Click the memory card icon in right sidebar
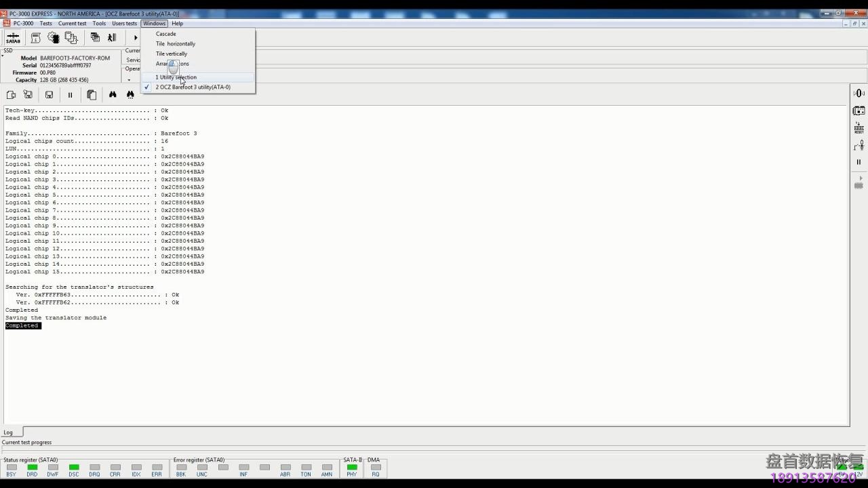Viewport: 868px width, 488px height. click(859, 110)
